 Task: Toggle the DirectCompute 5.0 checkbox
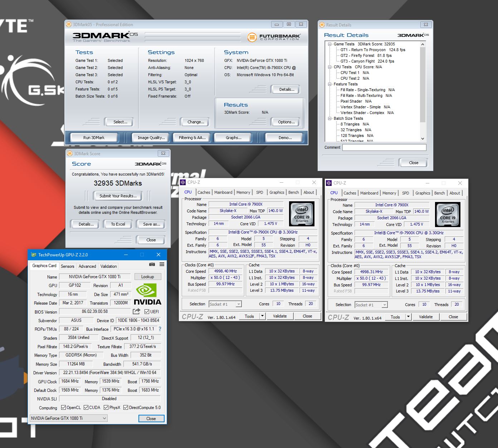(x=126, y=407)
